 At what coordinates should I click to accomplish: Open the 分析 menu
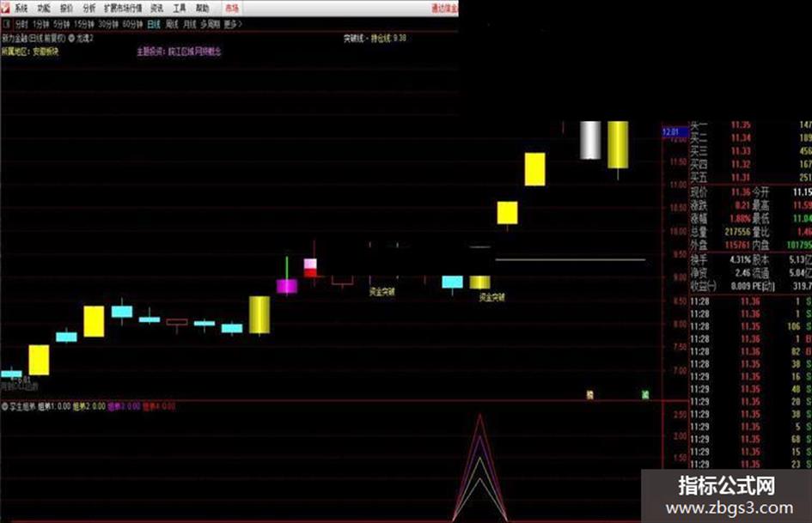[89, 9]
